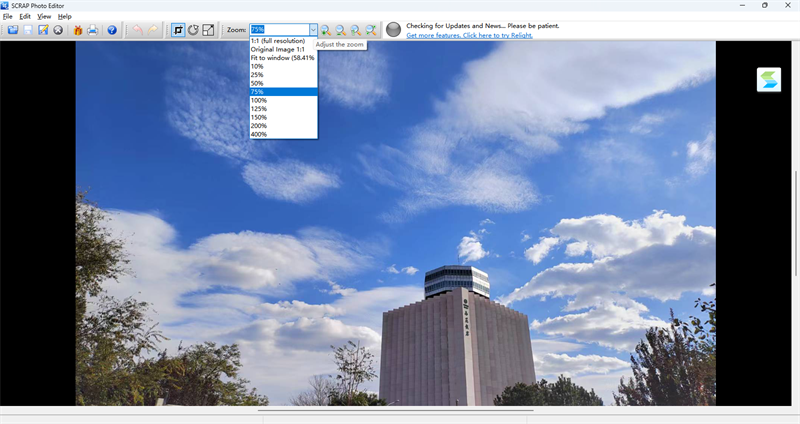Click the Zoom in magnifier icon
This screenshot has height=424, width=800.
pos(325,30)
